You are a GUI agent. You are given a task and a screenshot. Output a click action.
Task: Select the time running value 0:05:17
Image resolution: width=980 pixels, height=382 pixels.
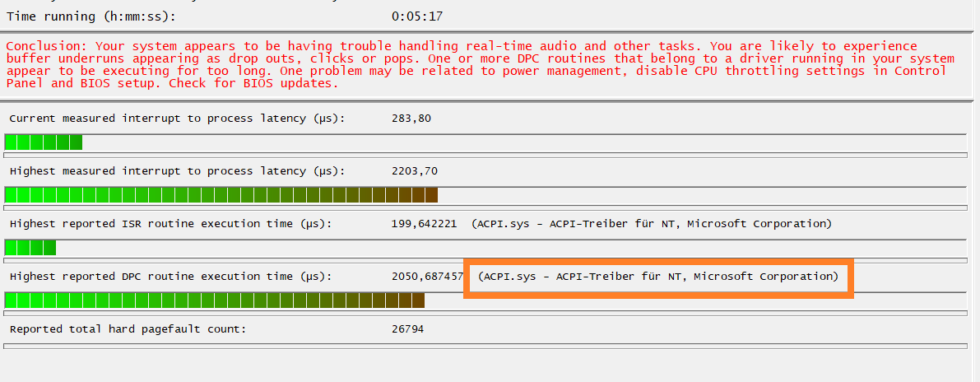[417, 16]
